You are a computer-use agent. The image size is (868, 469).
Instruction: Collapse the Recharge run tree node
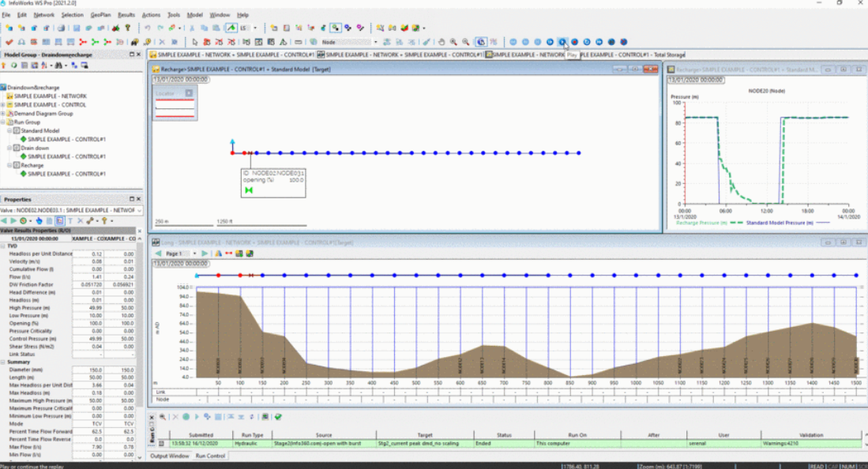[10, 166]
